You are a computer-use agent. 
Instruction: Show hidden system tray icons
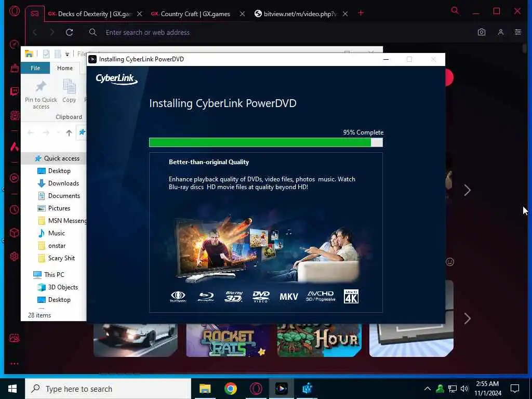point(428,389)
